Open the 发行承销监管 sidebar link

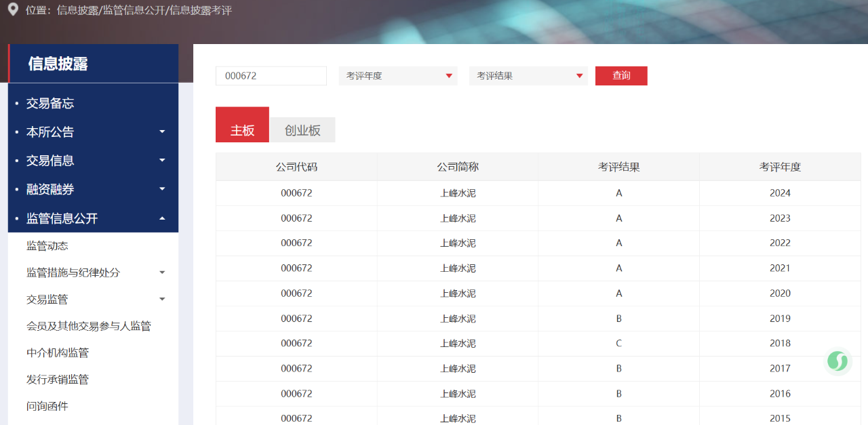(58, 380)
